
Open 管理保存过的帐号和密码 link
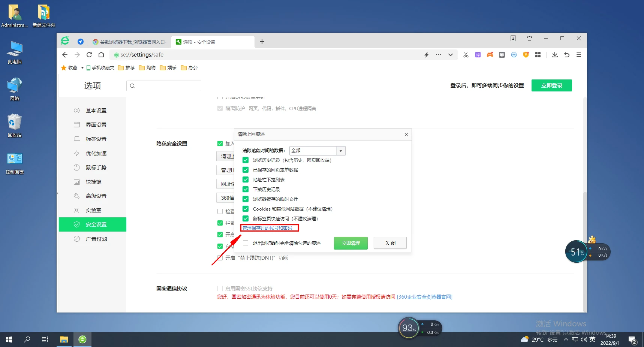(267, 228)
